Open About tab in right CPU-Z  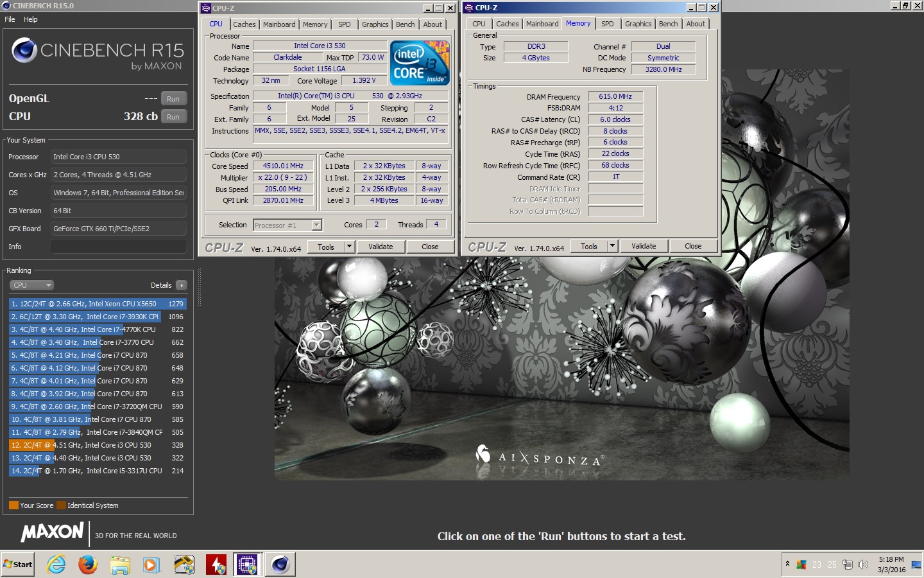696,24
